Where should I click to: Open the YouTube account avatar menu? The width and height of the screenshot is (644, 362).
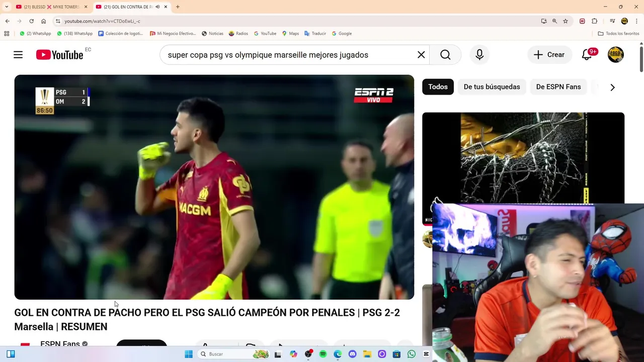616,55
